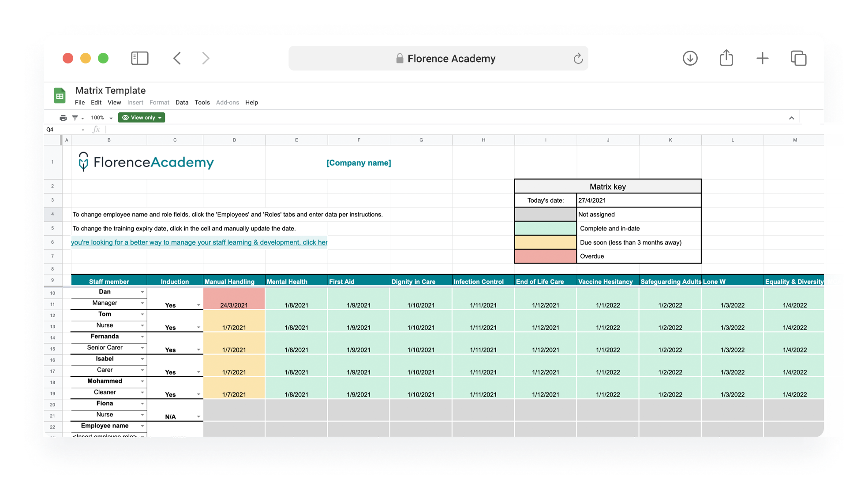Open the share sheet icon in Safari
The width and height of the screenshot is (868, 490).
(726, 58)
